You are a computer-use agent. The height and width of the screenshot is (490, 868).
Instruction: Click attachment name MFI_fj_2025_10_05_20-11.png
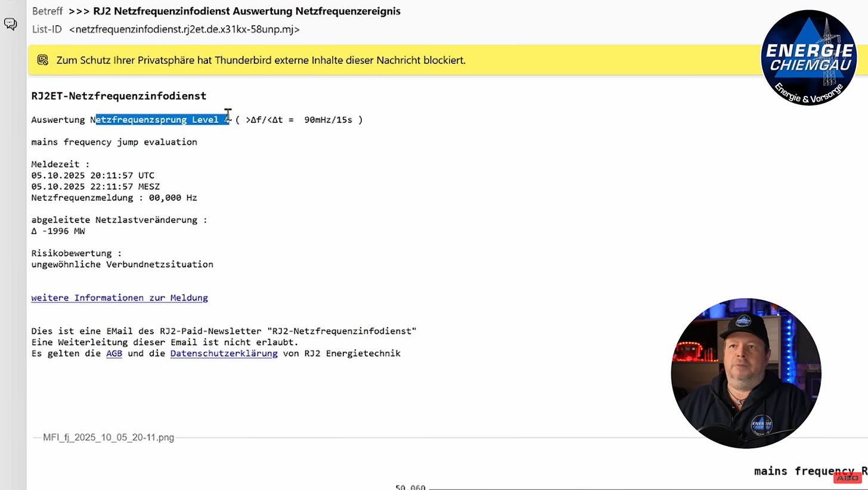[108, 438]
